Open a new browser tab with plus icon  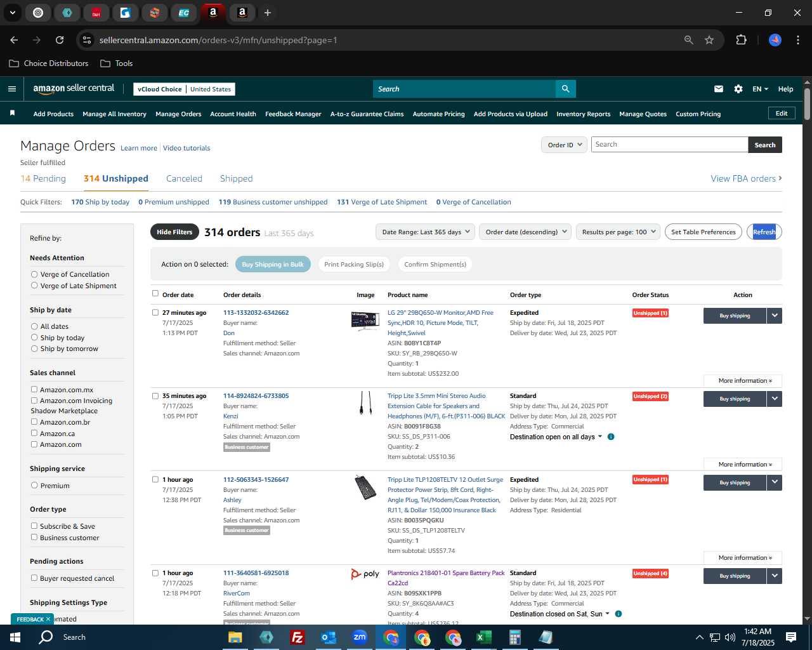[268, 13]
